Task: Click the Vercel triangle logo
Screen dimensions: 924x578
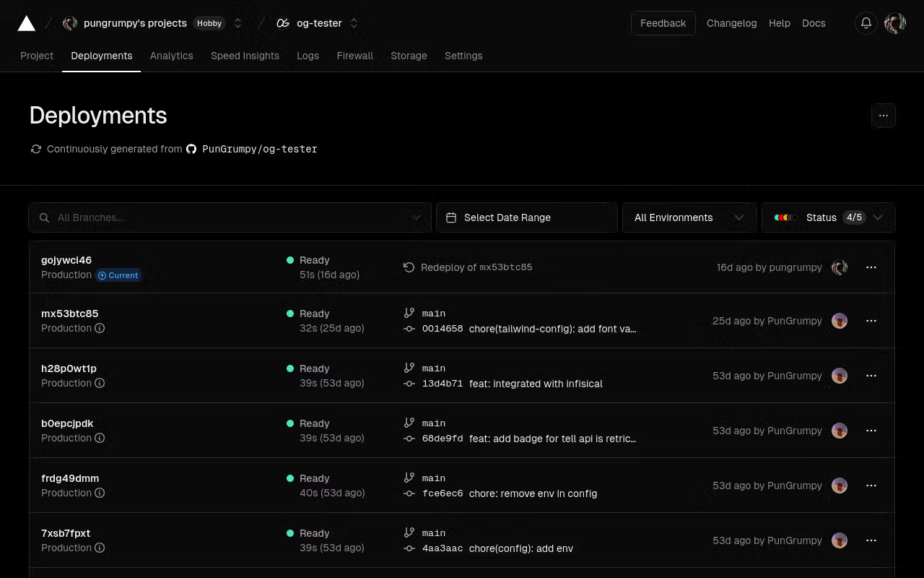Action: [x=27, y=24]
